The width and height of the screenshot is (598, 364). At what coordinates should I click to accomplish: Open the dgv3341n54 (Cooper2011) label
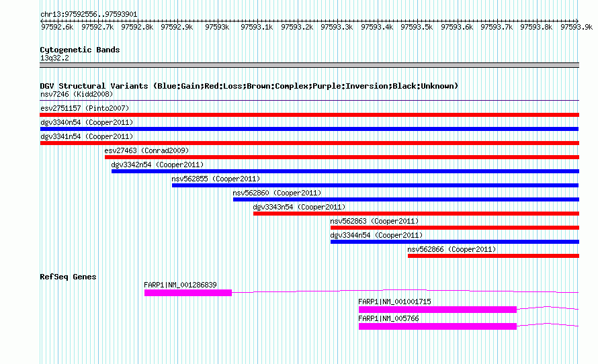click(87, 136)
